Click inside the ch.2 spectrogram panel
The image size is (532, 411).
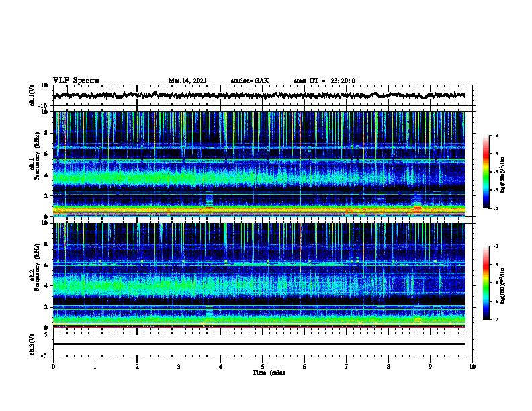point(259,275)
